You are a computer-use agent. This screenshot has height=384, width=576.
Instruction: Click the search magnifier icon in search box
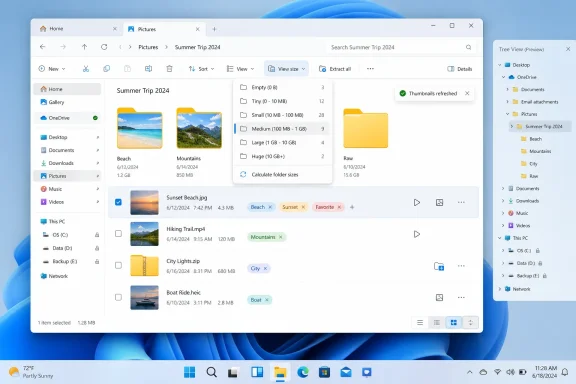tap(468, 47)
